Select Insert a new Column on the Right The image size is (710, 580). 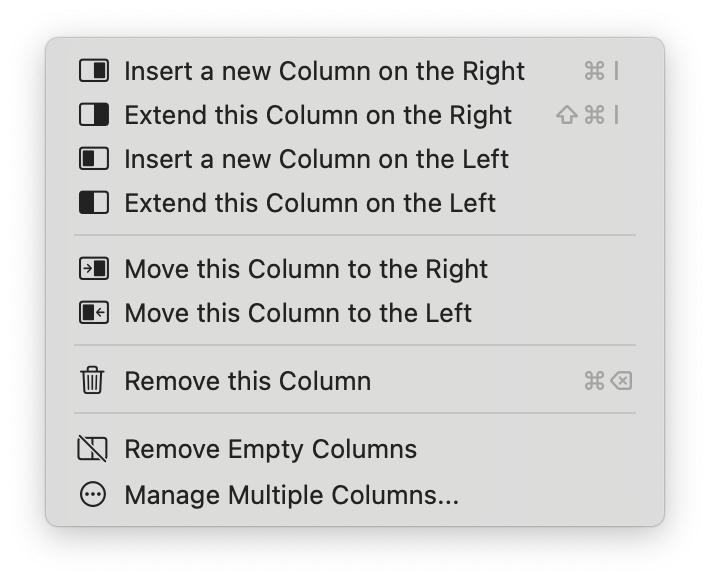pyautogui.click(x=355, y=71)
